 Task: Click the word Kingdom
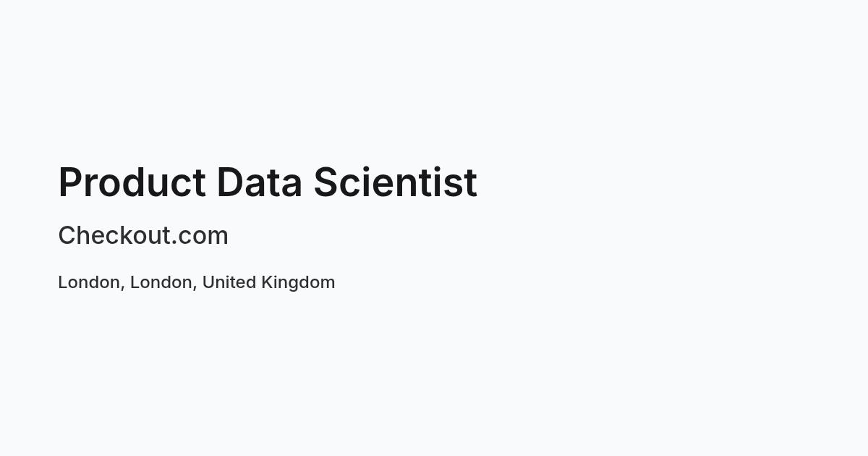(298, 283)
